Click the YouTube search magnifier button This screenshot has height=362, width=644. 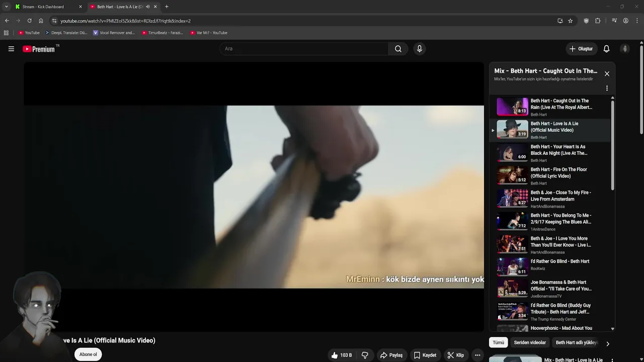(398, 49)
